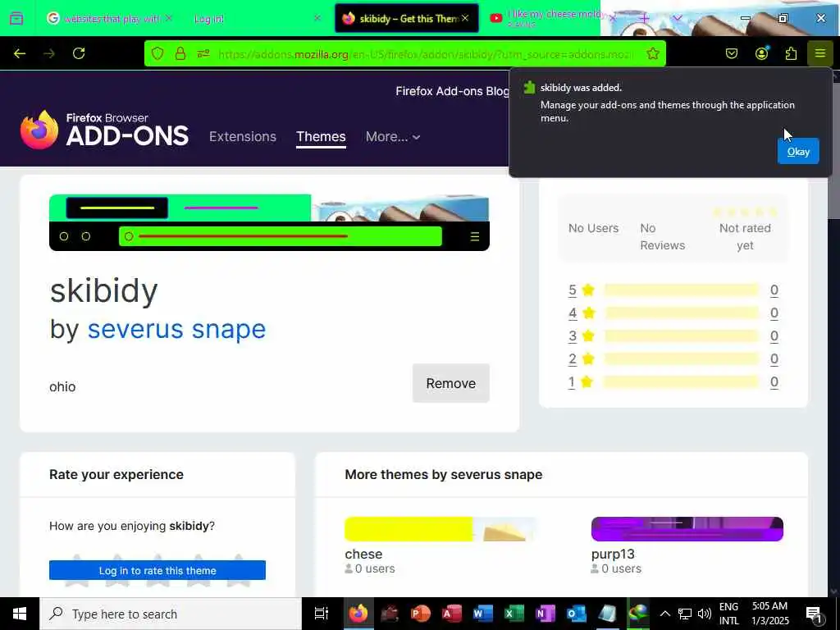Open the application hamburger menu
The image size is (840, 630).
(x=819, y=53)
